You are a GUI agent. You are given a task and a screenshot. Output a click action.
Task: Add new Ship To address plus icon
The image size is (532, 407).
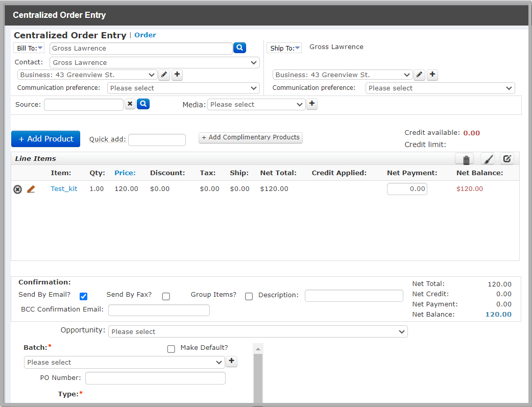pyautogui.click(x=432, y=75)
